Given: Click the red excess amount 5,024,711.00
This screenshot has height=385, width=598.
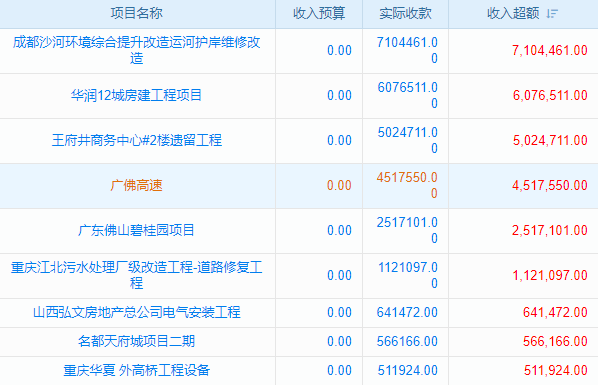Looking at the screenshot, I should coord(550,140).
